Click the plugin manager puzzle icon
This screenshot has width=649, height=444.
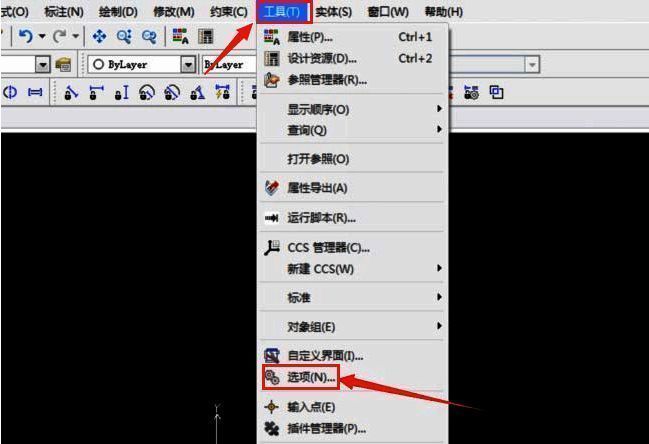[x=272, y=429]
